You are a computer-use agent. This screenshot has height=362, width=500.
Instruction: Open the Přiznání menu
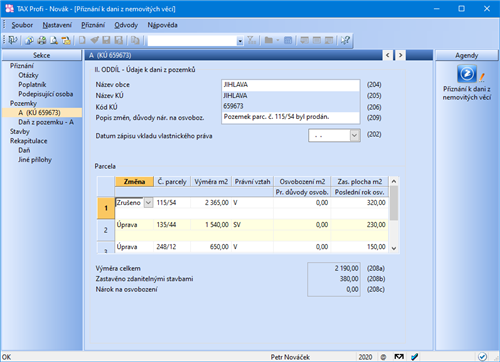click(93, 25)
